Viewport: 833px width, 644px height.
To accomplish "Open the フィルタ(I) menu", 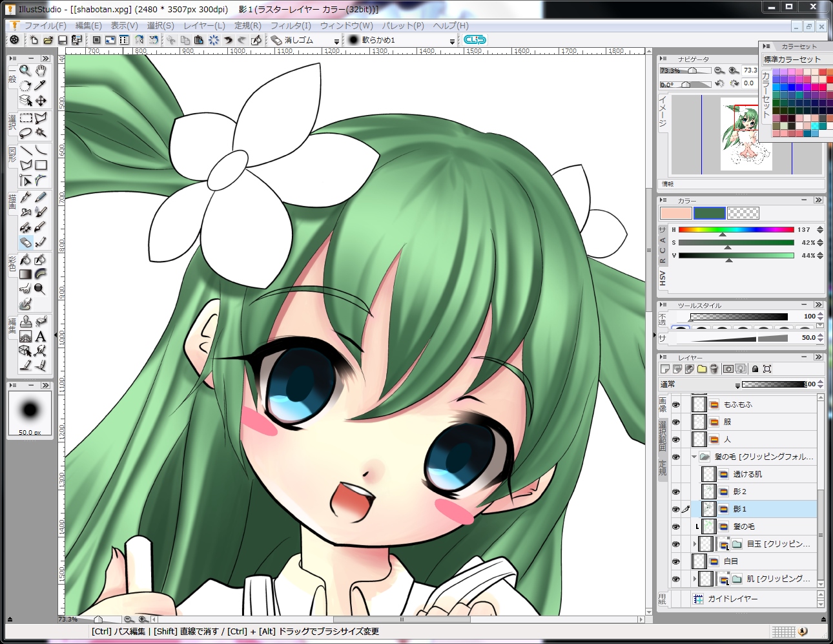I will (291, 26).
